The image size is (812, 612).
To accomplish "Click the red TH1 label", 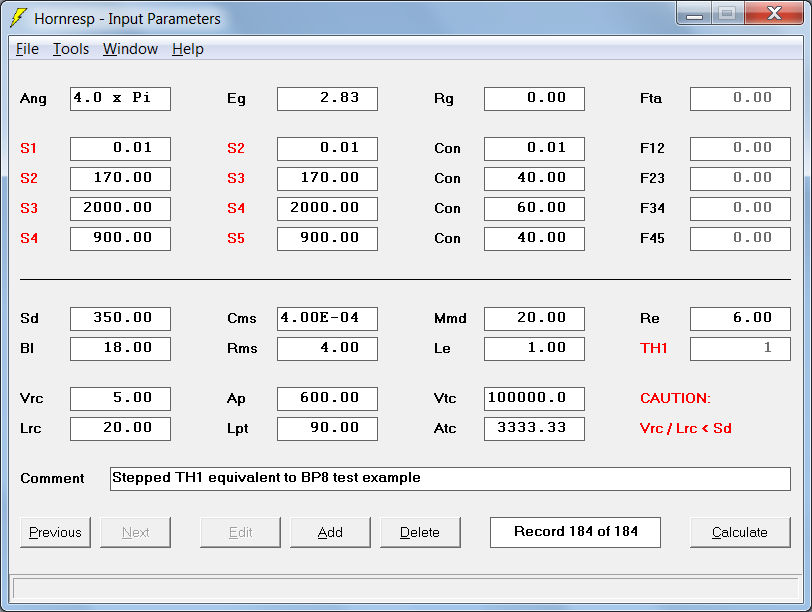I will coord(654,348).
